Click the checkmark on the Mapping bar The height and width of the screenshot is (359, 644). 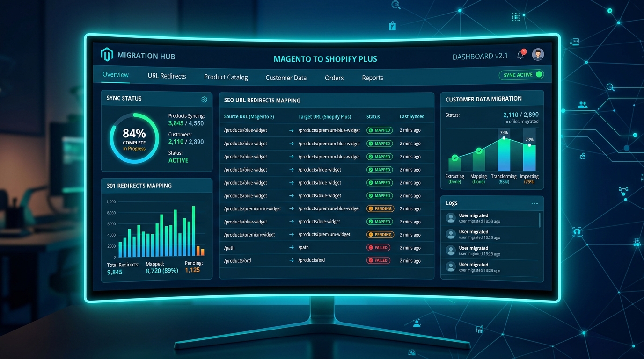479,151
